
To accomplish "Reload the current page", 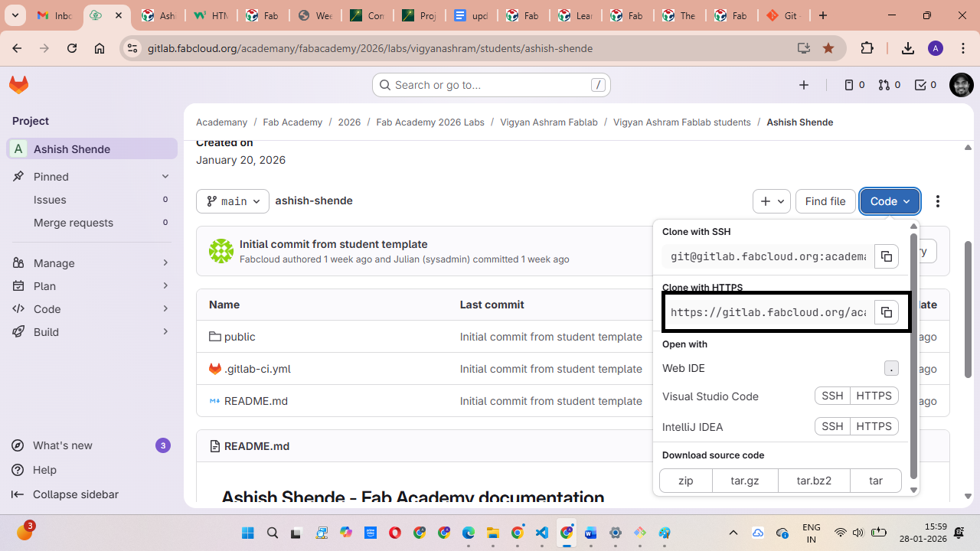I will coord(72,48).
